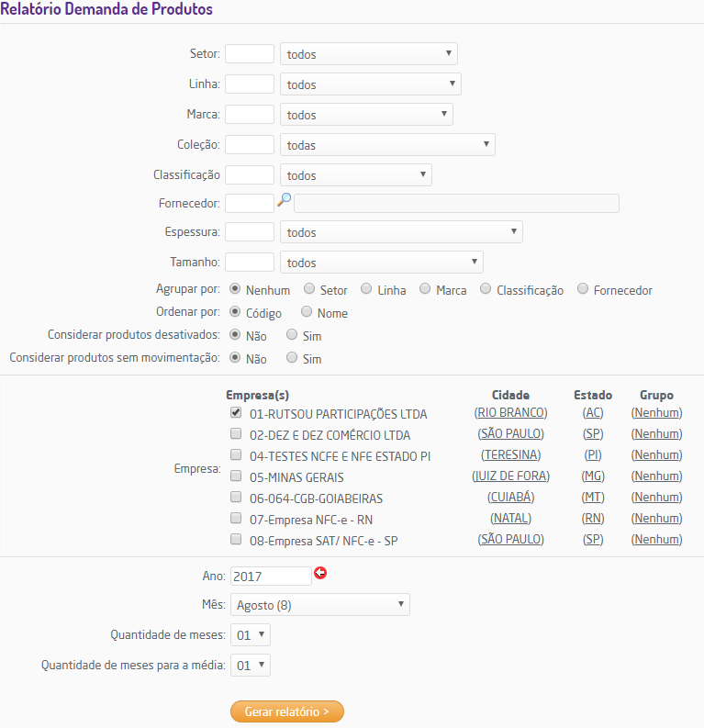Open the Mês dropdown showing Agosto
The height and width of the screenshot is (728, 704).
pos(319,605)
